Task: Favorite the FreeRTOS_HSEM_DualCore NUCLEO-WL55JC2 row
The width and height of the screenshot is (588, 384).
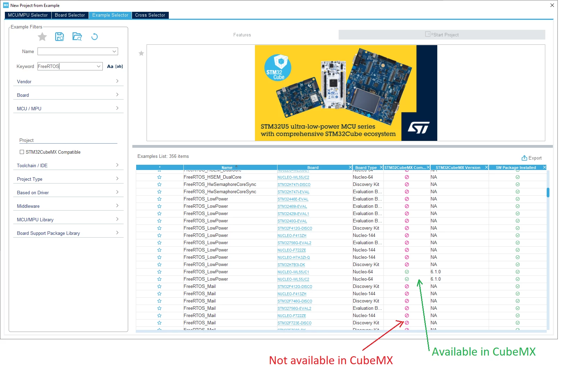Action: 159,177
